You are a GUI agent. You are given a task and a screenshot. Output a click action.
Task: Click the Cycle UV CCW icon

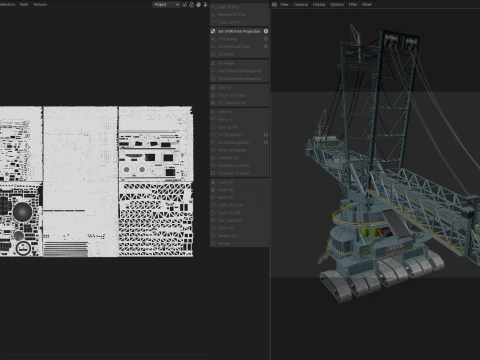(x=213, y=205)
